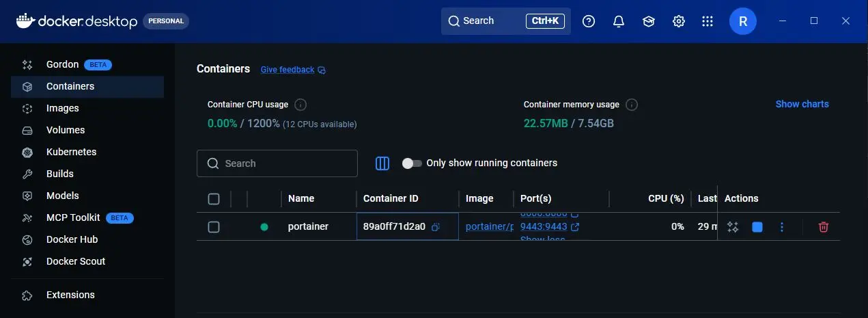Copy the container ID 89a0ff71d2a0

(435, 226)
